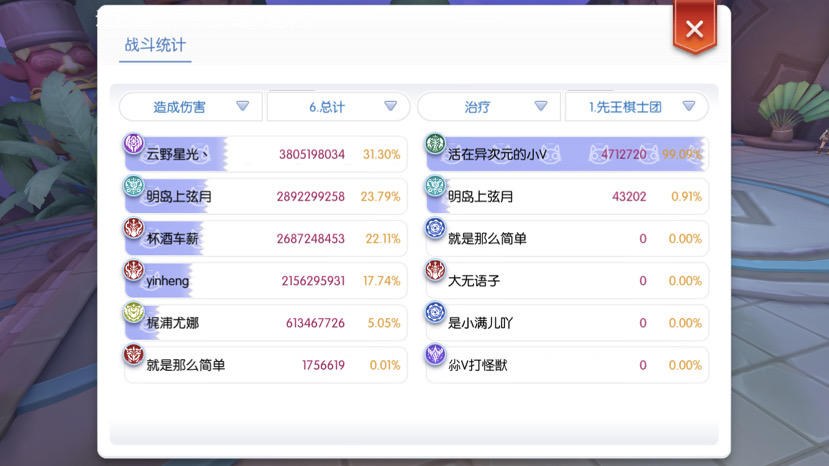The image size is (829, 466).
Task: Select 明岛上弦月 in damage list
Action: [179, 197]
